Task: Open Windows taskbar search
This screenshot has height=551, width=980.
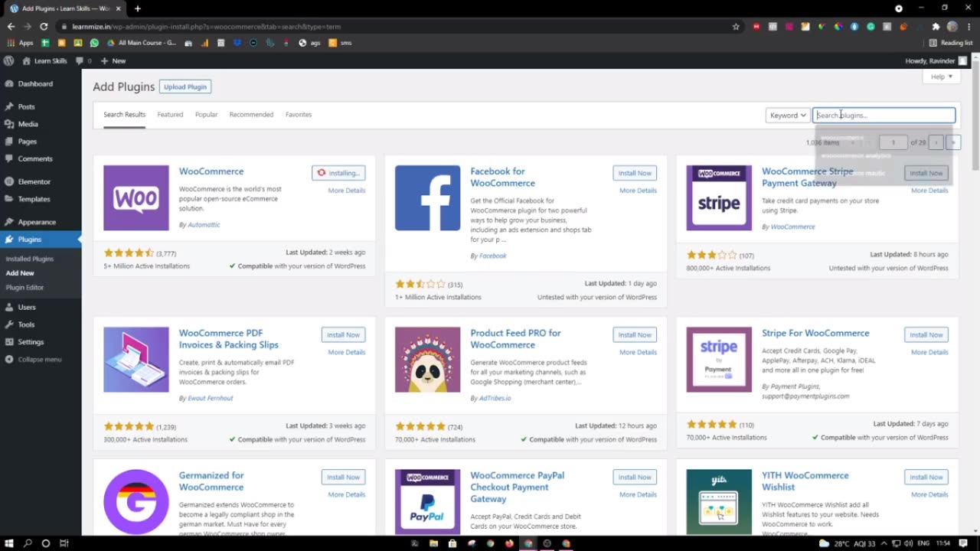Action: (28, 543)
